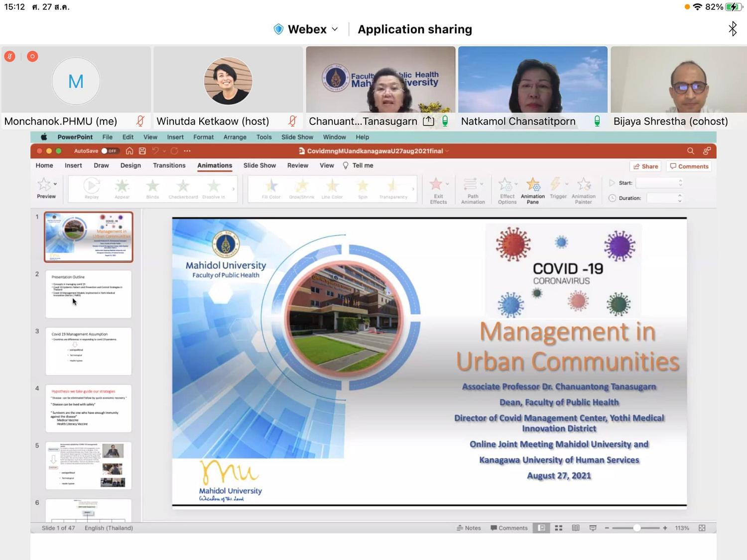747x560 pixels.
Task: Click the Animation Pane icon in the ribbon
Action: (533, 191)
